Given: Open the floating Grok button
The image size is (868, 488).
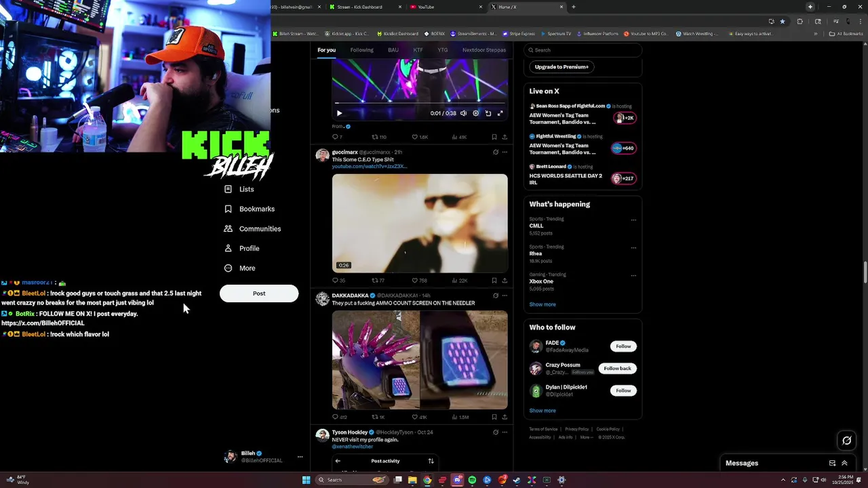Looking at the screenshot, I should tap(846, 441).
